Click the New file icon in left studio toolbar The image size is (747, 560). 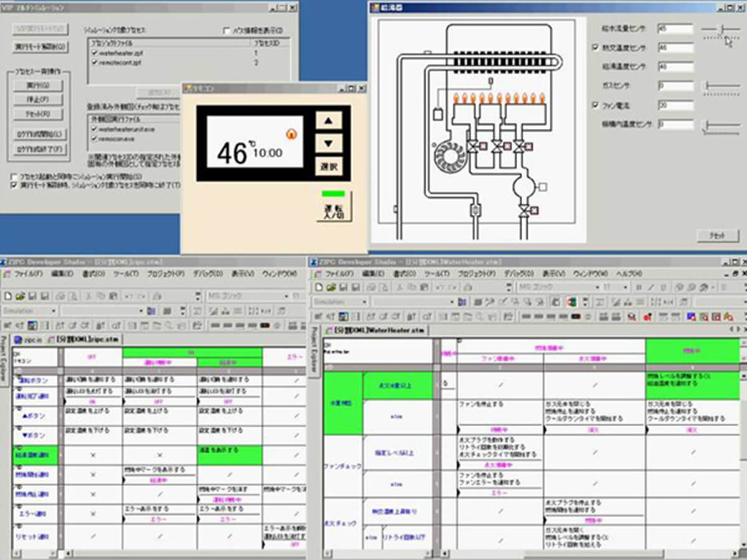pyautogui.click(x=7, y=296)
